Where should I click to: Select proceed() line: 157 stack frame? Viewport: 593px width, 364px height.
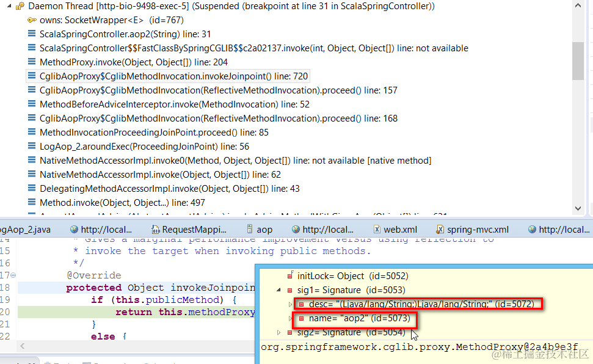coord(218,90)
